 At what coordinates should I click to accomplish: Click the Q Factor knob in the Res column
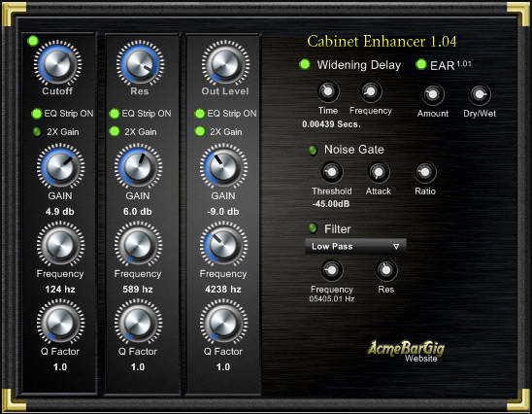click(138, 322)
